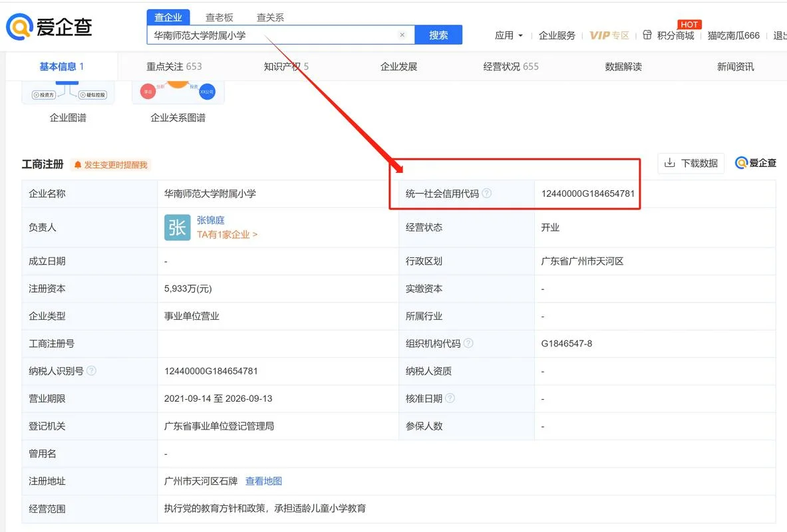Viewport: 787px width, 532px height.
Task: Click business term 2021-09-14 至 2026-09-13
Action: click(x=218, y=398)
